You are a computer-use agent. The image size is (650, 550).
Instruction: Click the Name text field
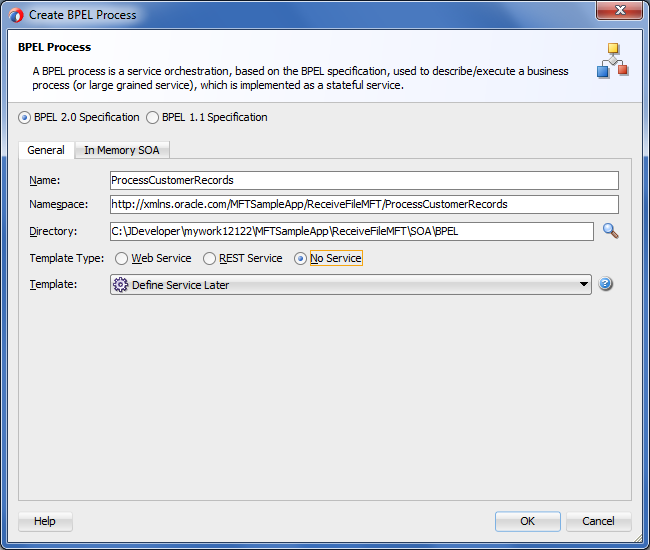[364, 181]
